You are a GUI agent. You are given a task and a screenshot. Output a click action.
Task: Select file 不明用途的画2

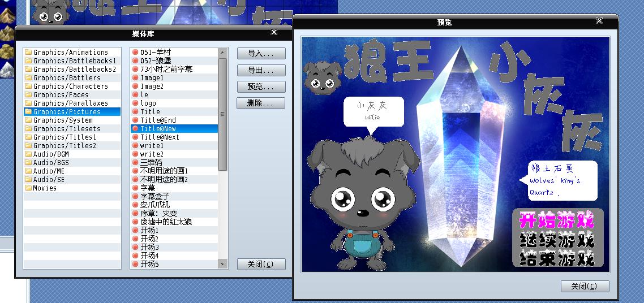click(174, 179)
